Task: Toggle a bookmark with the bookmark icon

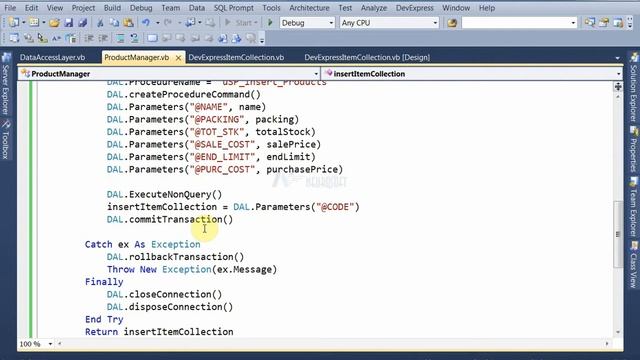Action: point(152,38)
